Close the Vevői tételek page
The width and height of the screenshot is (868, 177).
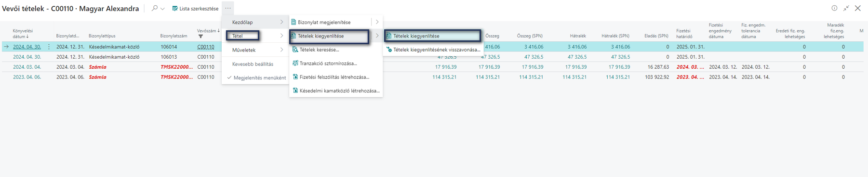click(x=858, y=8)
